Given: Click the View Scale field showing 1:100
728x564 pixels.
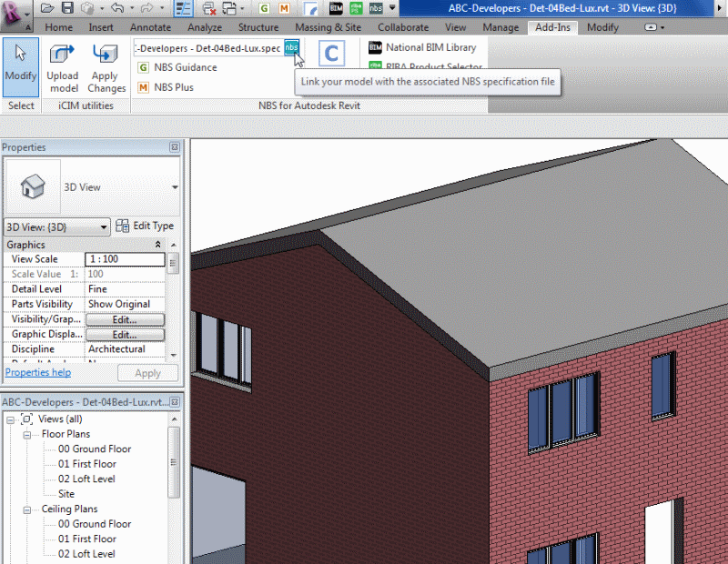Looking at the screenshot, I should (125, 259).
